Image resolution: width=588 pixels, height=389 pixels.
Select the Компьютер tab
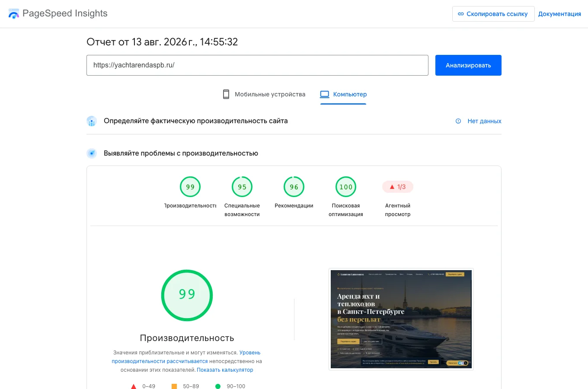tap(343, 94)
